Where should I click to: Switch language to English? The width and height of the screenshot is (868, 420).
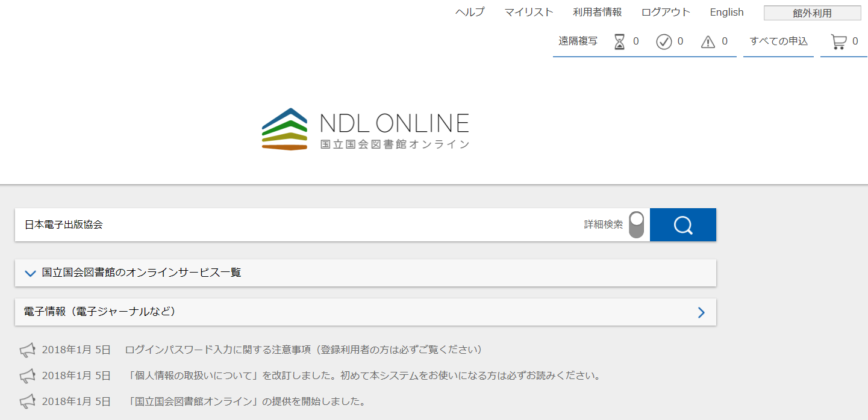[x=726, y=12]
